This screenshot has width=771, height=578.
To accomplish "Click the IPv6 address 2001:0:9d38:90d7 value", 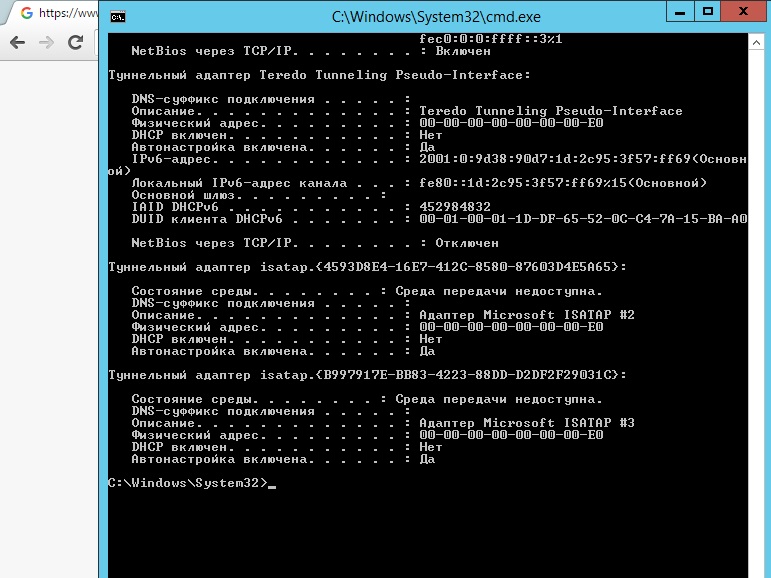I will pyautogui.click(x=583, y=159).
